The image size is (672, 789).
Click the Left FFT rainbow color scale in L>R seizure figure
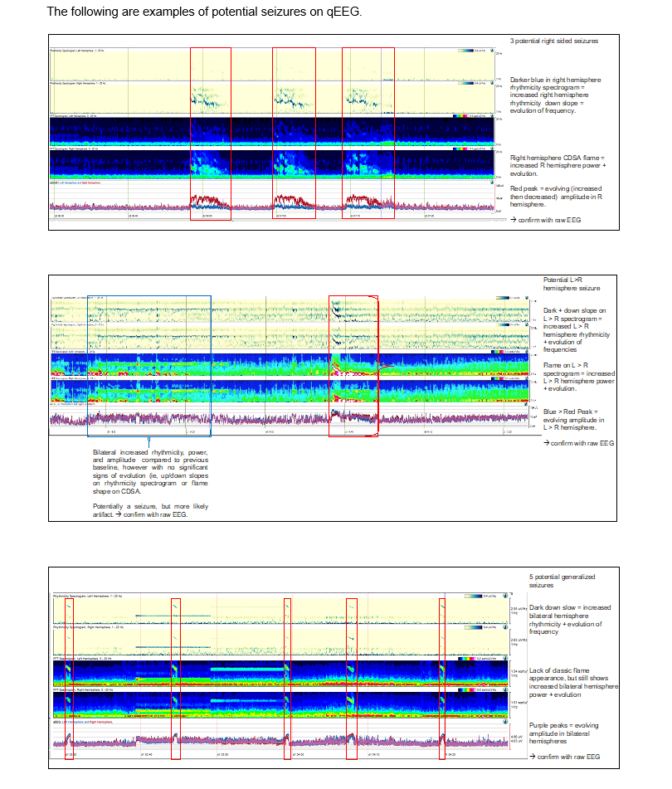498,352
